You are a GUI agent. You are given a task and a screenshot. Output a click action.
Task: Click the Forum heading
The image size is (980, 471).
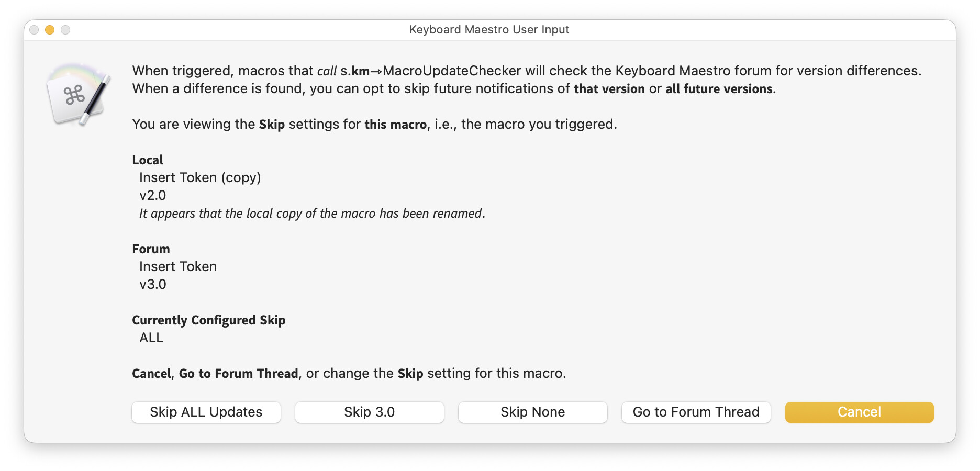point(151,249)
